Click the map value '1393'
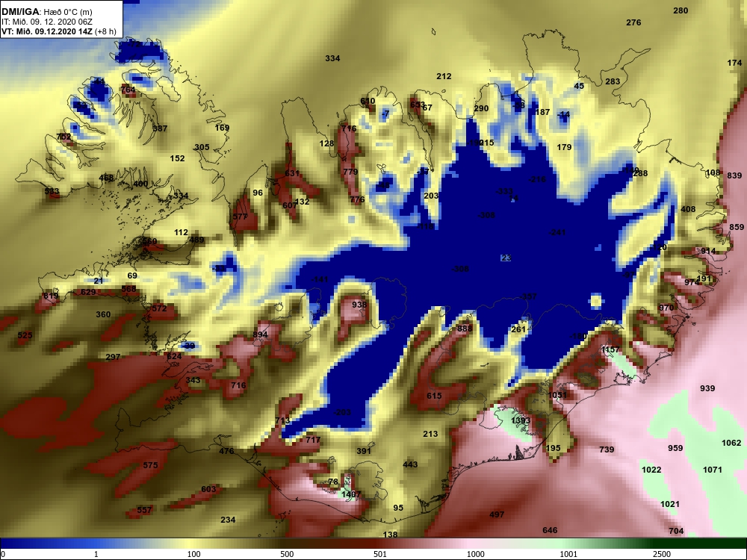 tap(521, 420)
